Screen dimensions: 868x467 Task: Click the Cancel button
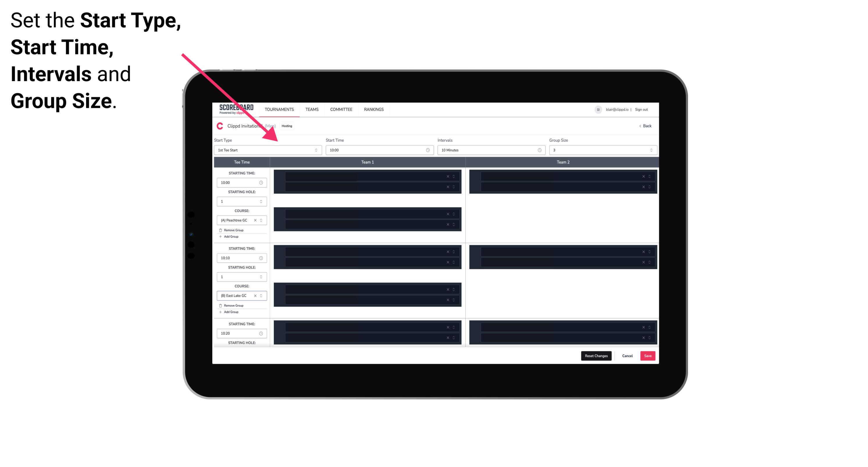click(x=627, y=355)
